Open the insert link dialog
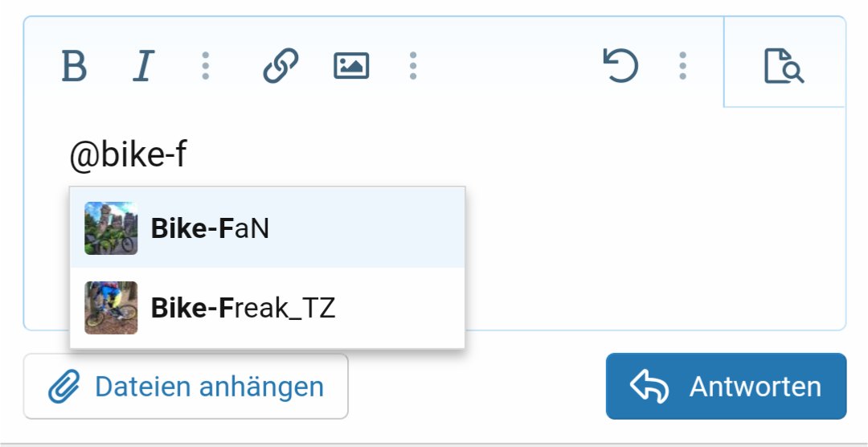This screenshot has width=868, height=447. [x=280, y=66]
